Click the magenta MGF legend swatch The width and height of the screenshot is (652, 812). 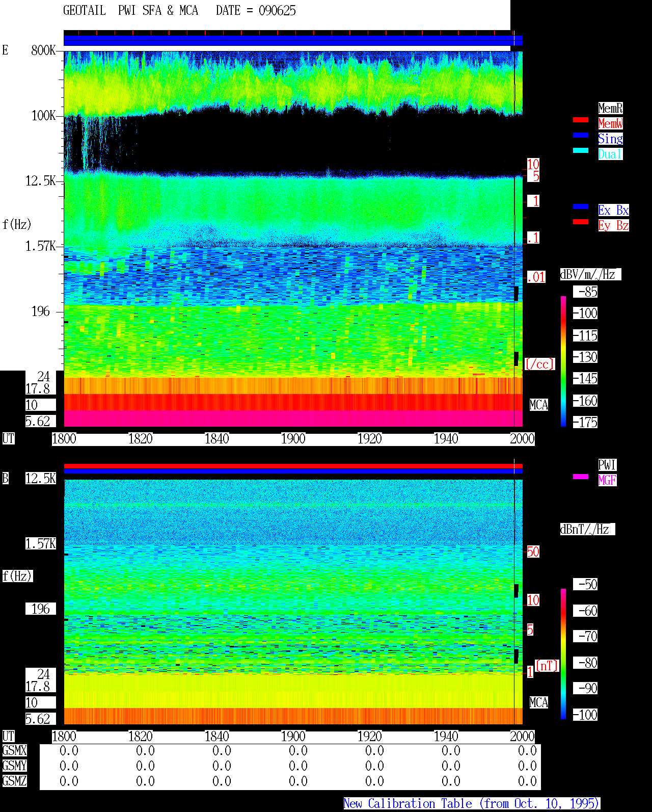[581, 477]
